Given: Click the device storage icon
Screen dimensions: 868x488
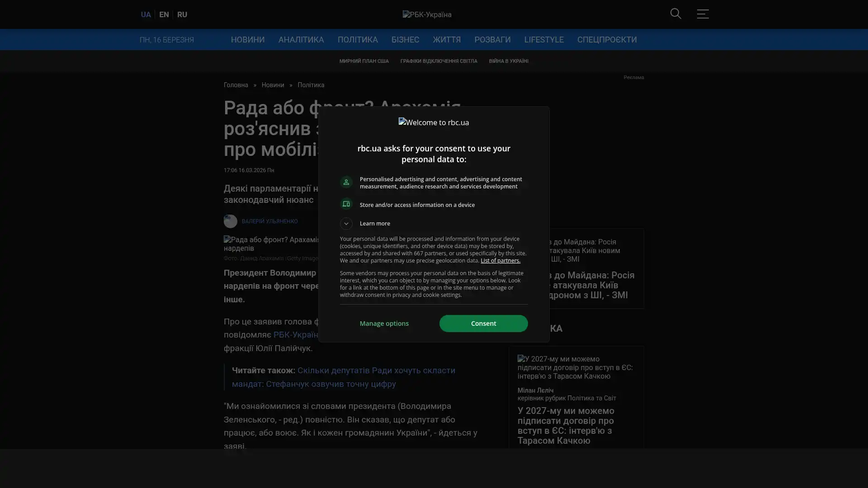Looking at the screenshot, I should (x=346, y=204).
